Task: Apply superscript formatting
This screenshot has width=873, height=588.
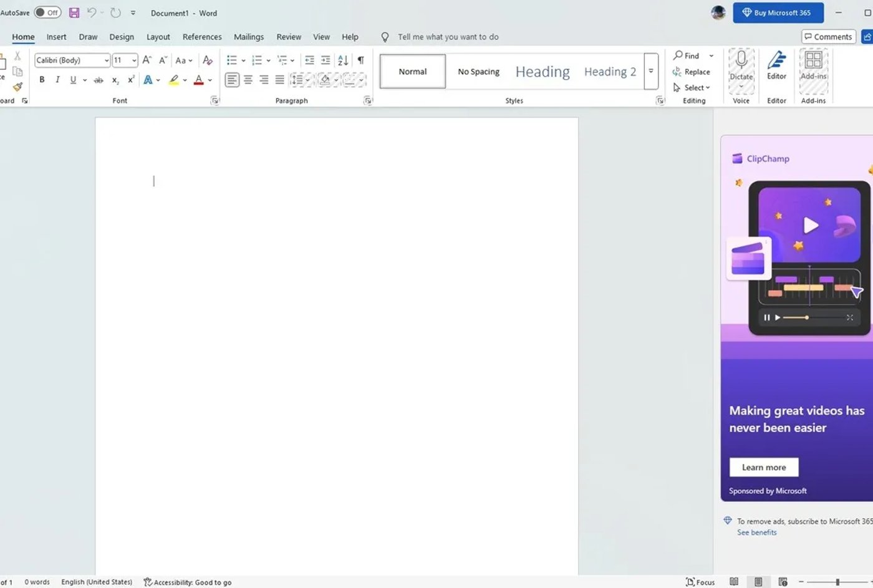Action: coord(130,80)
